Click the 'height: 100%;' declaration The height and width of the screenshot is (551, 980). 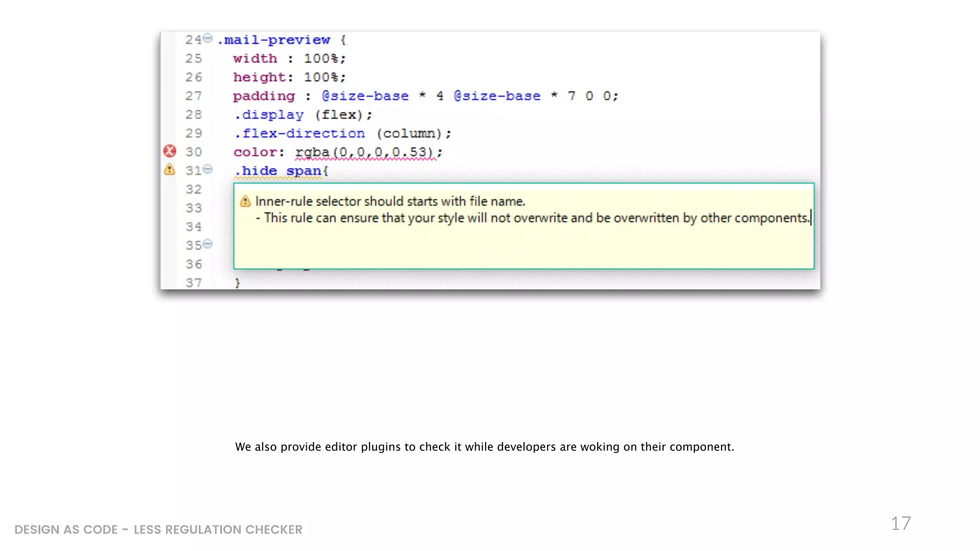pos(289,77)
